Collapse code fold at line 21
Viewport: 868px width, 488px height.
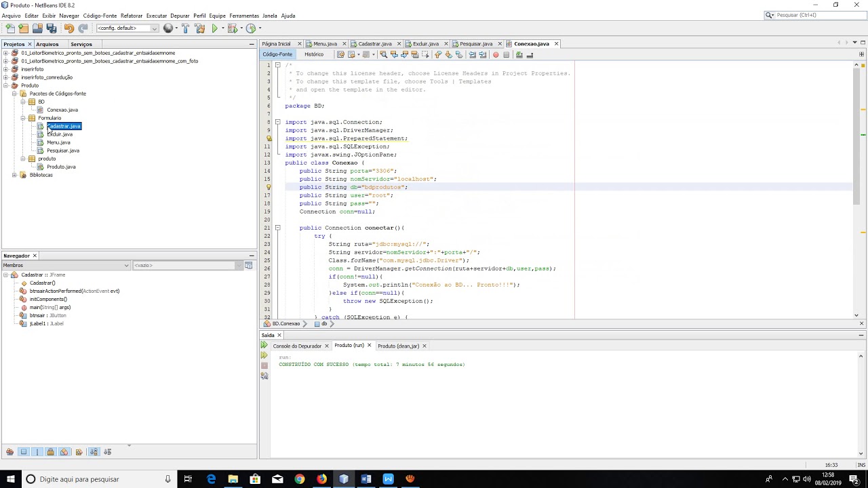277,228
